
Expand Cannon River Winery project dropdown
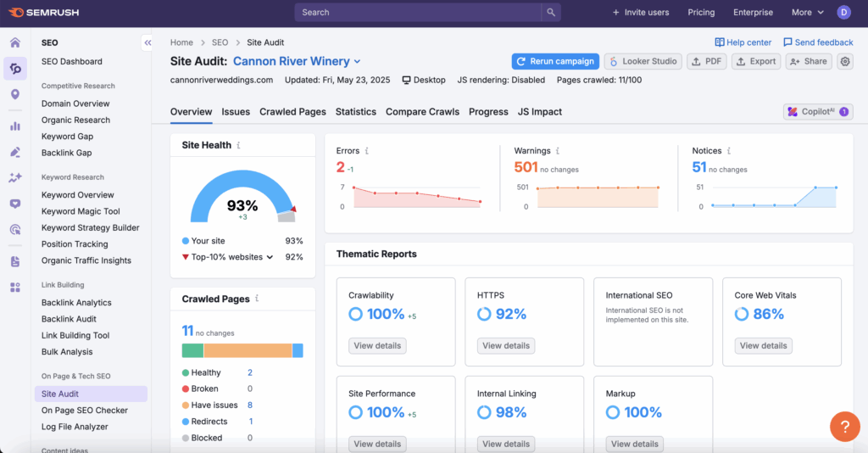tap(297, 61)
